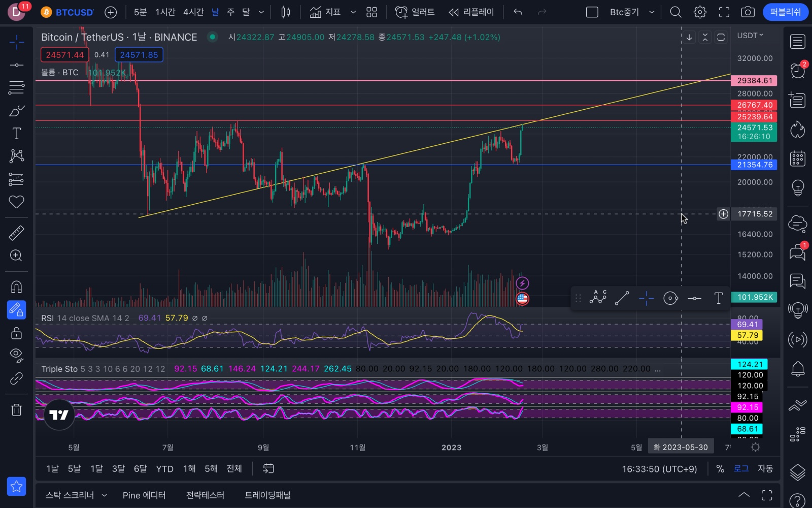Select the ruler measure tool
The width and height of the screenshot is (812, 508).
pos(16,233)
